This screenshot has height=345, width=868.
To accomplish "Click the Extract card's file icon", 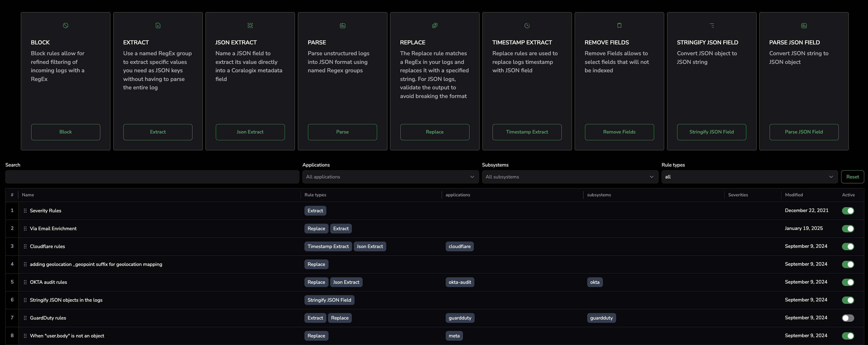I will [158, 25].
